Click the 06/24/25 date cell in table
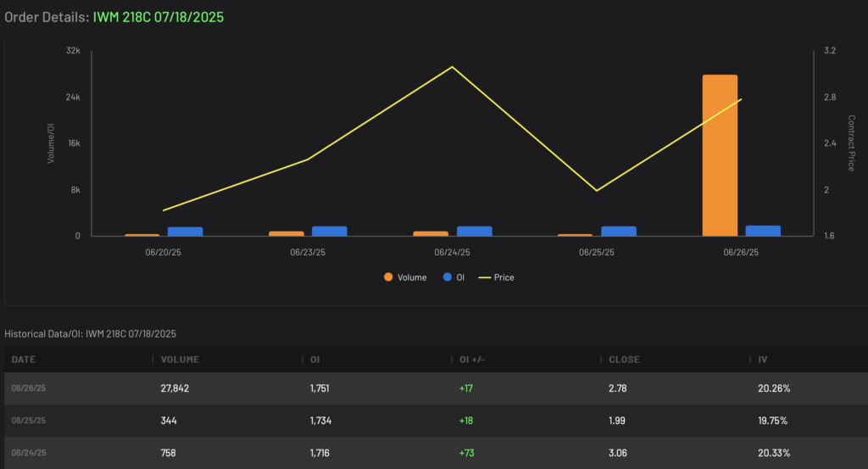Viewport: 868px width, 469px height. [x=28, y=452]
